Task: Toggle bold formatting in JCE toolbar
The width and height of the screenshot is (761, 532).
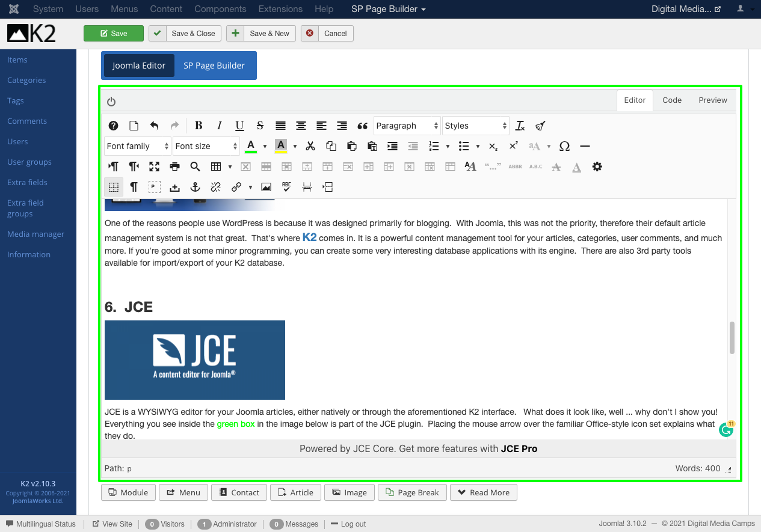Action: tap(199, 126)
